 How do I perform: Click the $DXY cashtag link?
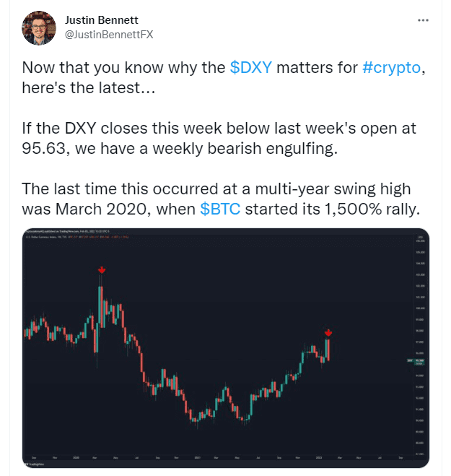click(250, 68)
